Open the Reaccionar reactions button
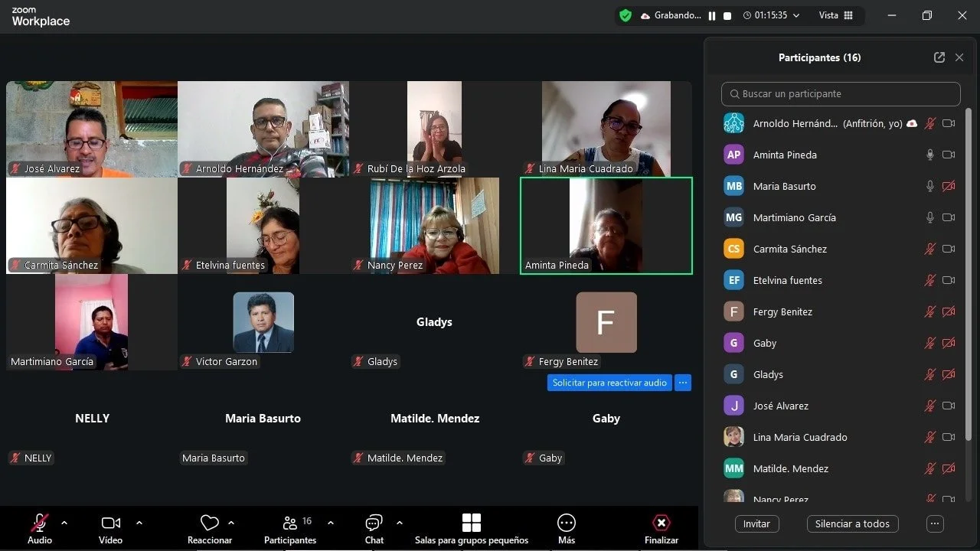This screenshot has height=551, width=980. [x=210, y=529]
